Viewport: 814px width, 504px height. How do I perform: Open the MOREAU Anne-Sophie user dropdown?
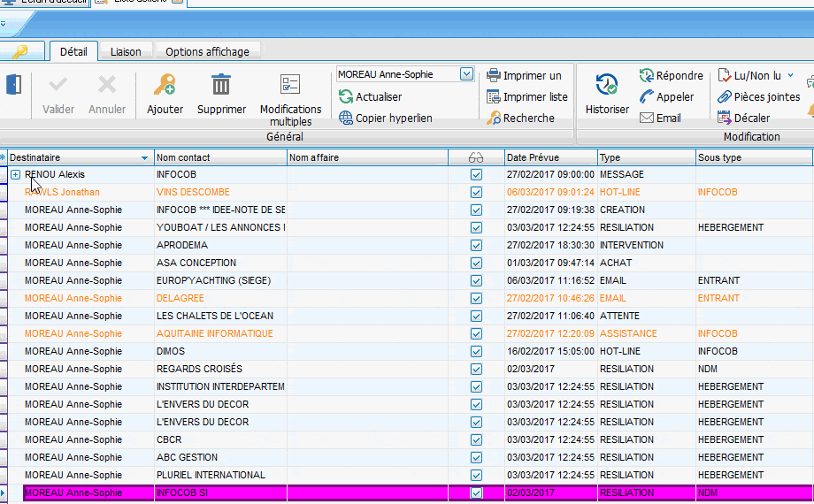point(466,75)
